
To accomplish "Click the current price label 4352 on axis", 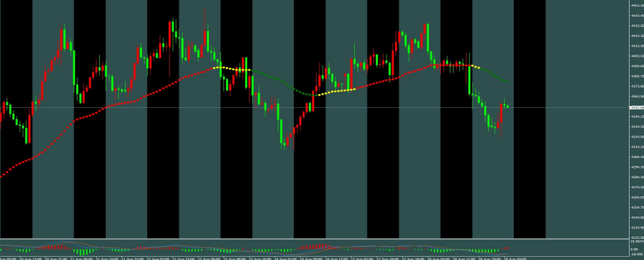I will coord(637,108).
